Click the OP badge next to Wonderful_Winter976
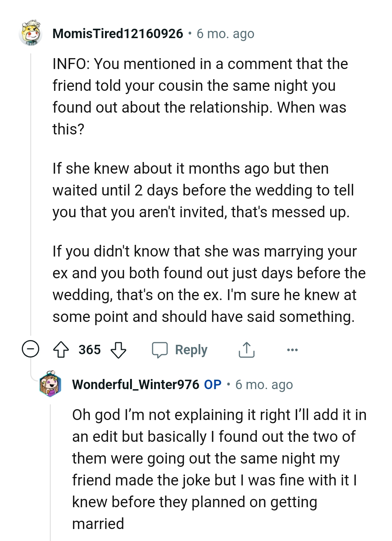 [213, 385]
